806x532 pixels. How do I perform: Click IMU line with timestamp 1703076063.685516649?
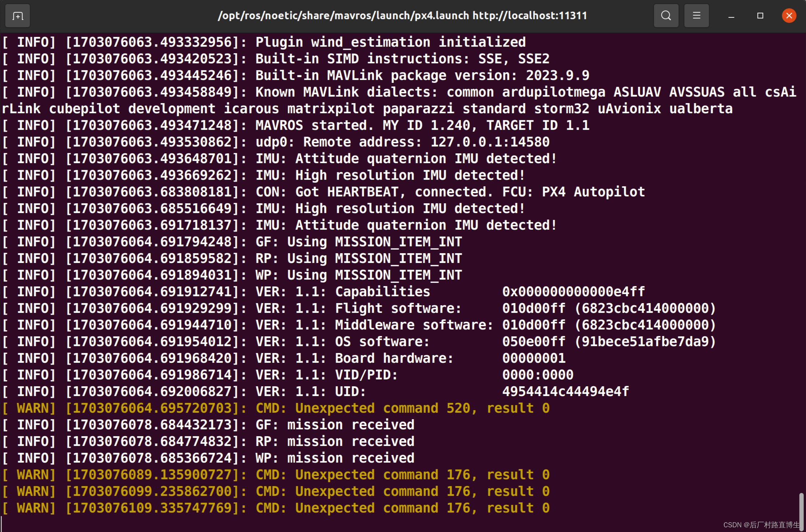coord(264,209)
